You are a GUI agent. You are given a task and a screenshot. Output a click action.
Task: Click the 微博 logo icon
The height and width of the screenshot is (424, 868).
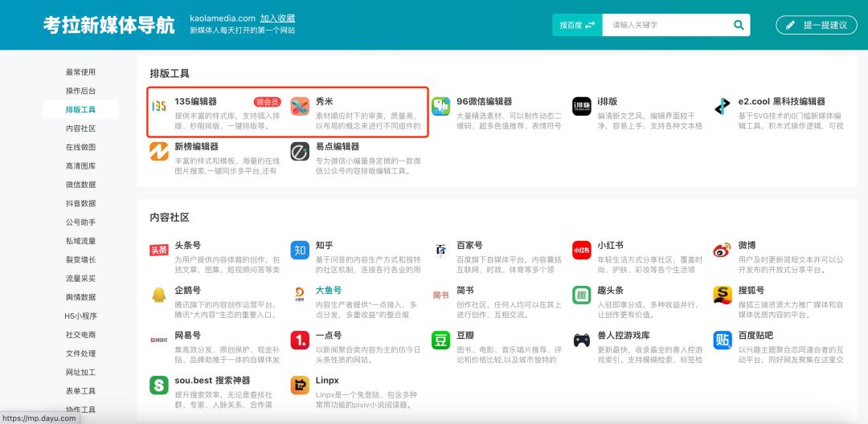[723, 250]
